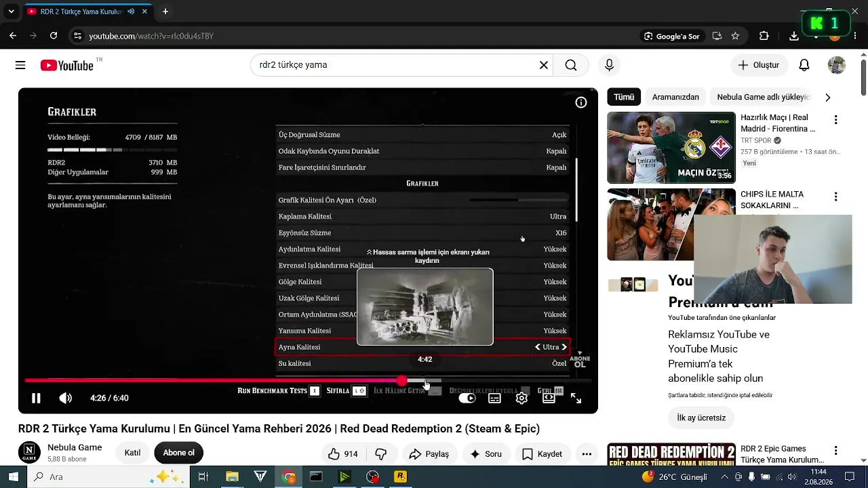Image resolution: width=868 pixels, height=488 pixels.
Task: Click the Katıl membership button
Action: (132, 453)
